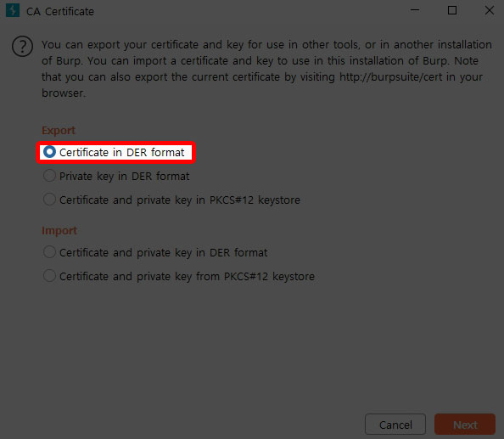Click the Export section heading

[x=59, y=131]
